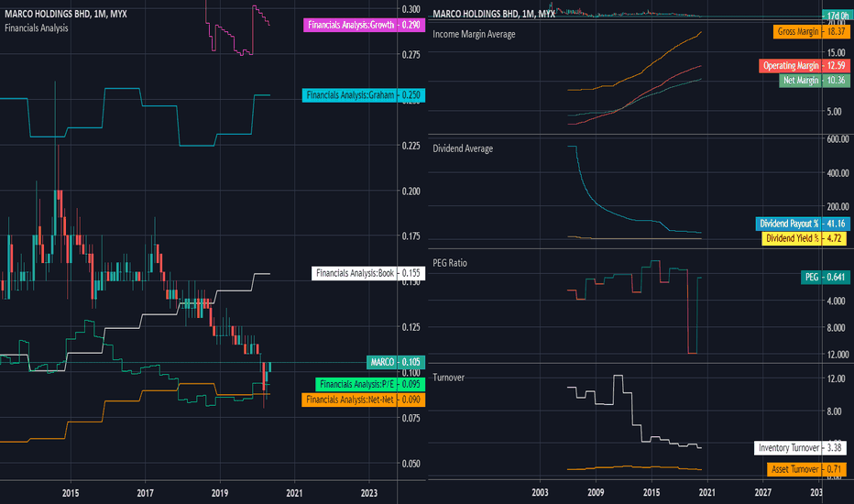Click the Net Margin 10.36 label
Screen dimensions: 854x504
(815, 81)
